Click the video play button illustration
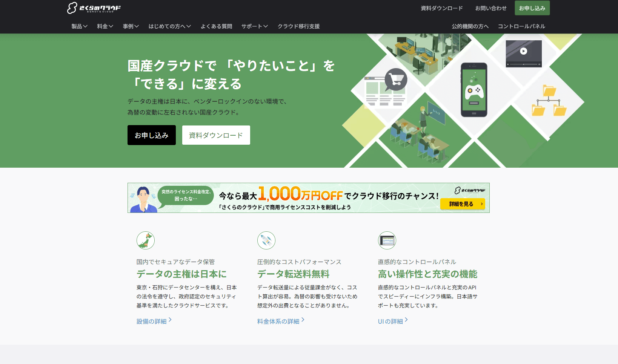 tap(524, 51)
